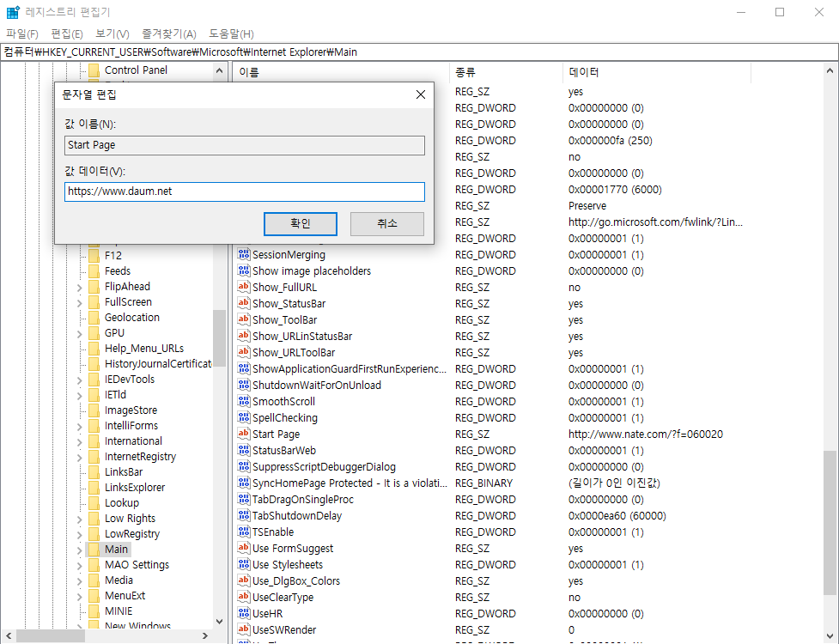Viewport: 839px width, 644px height.
Task: Close the 문자열 편집 dialog with X
Action: coord(420,94)
